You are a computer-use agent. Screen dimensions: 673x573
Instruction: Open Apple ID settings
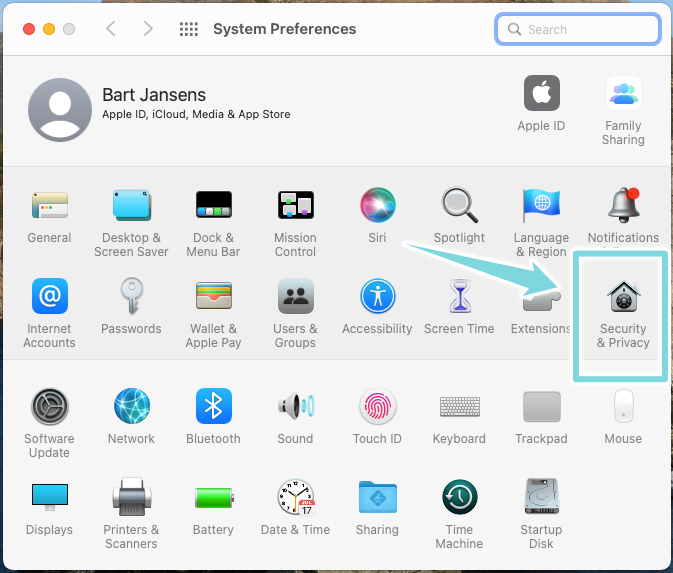tap(541, 94)
